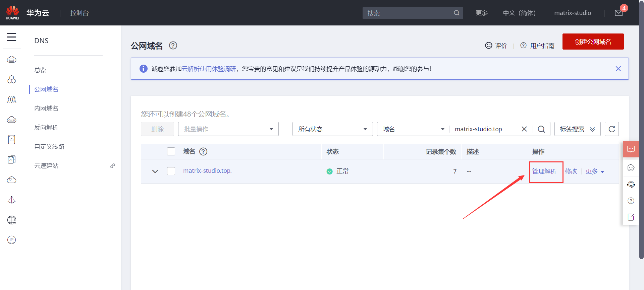Click the 创建公网域名 button
This screenshot has width=644, height=290.
(x=593, y=42)
